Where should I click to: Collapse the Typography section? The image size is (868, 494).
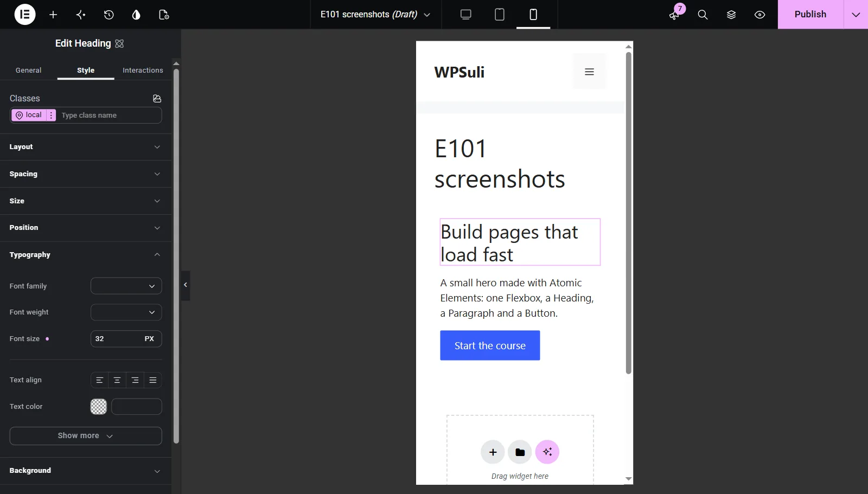(x=86, y=255)
